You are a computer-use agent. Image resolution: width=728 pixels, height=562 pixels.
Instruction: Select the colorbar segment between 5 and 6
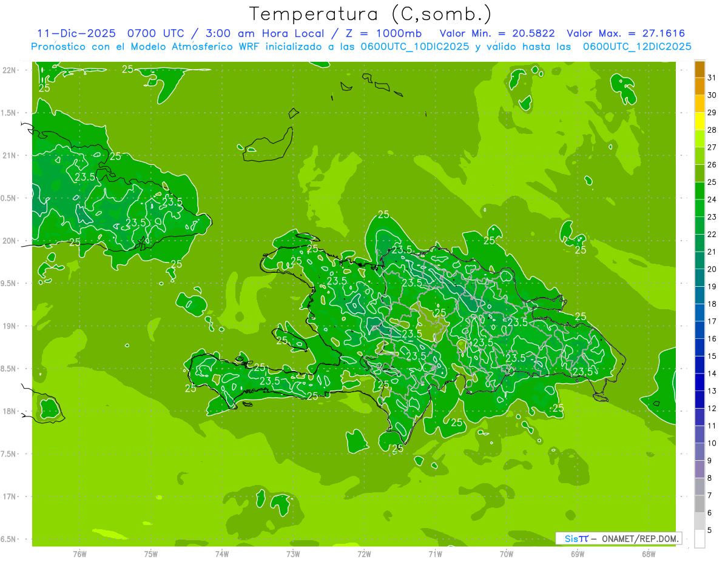point(699,521)
